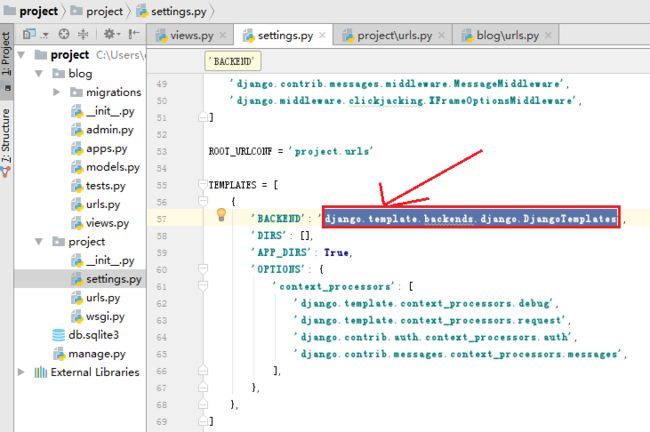This screenshot has height=432, width=650.
Task: Click the project view mode icon
Action: click(x=29, y=34)
